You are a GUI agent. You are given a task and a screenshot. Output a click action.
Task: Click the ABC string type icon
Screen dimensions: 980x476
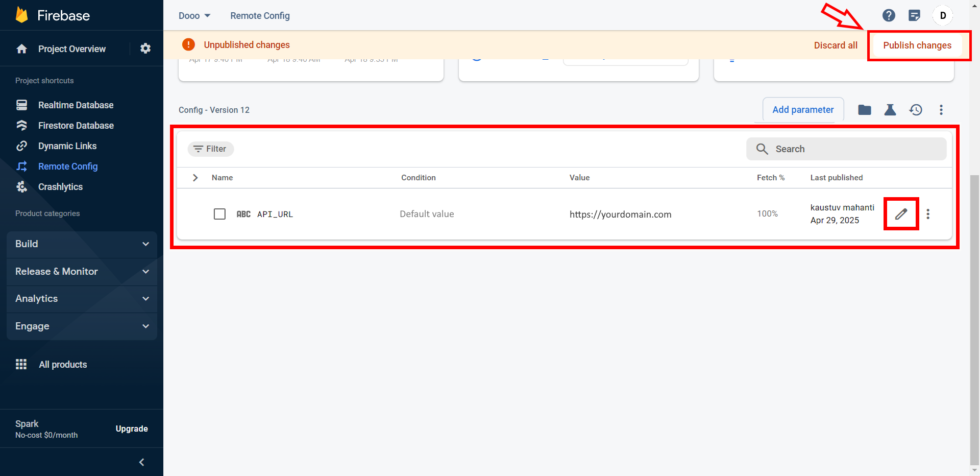coord(243,215)
